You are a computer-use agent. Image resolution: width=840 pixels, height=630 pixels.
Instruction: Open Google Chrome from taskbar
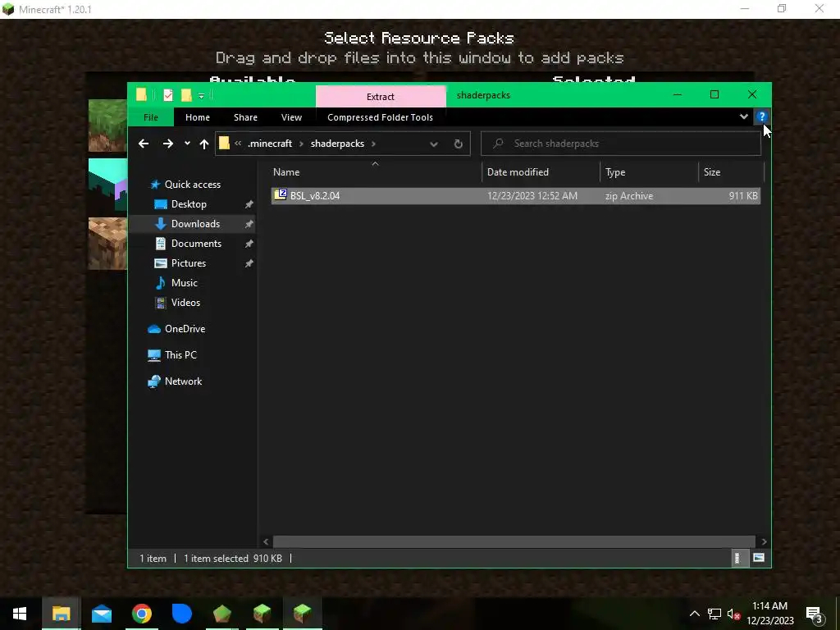coord(142,614)
